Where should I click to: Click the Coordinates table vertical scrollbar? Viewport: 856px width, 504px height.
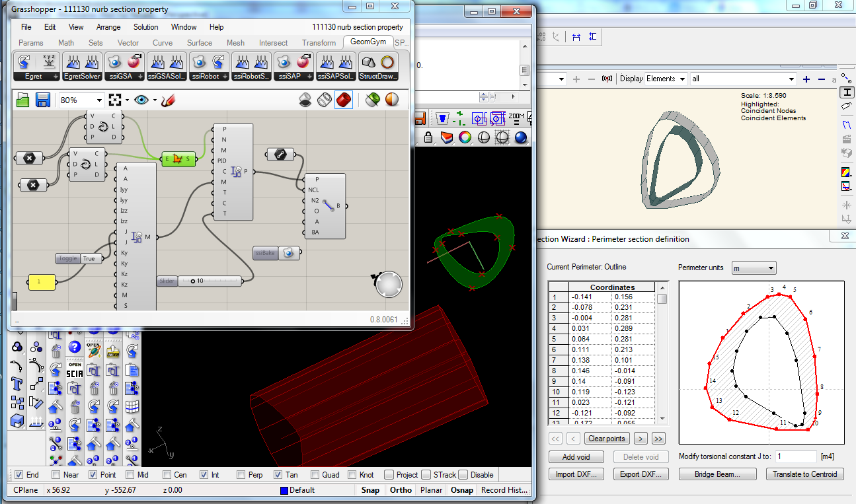tap(662, 354)
